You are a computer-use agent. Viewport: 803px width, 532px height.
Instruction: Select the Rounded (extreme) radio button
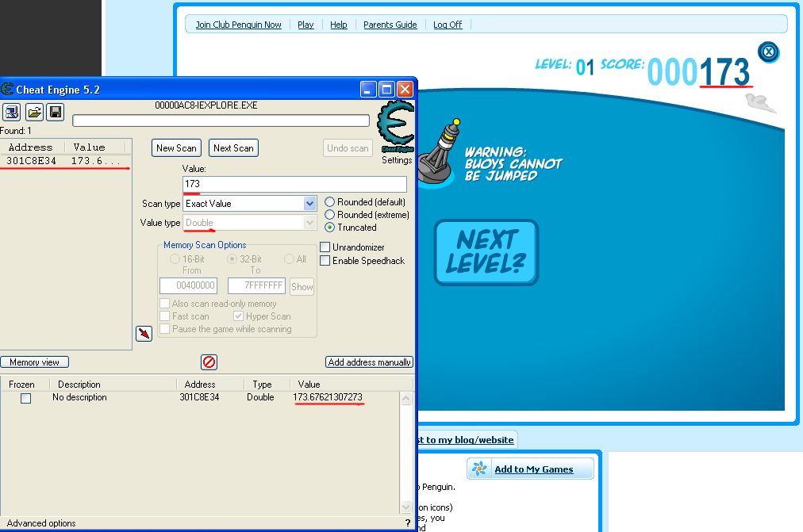click(330, 215)
